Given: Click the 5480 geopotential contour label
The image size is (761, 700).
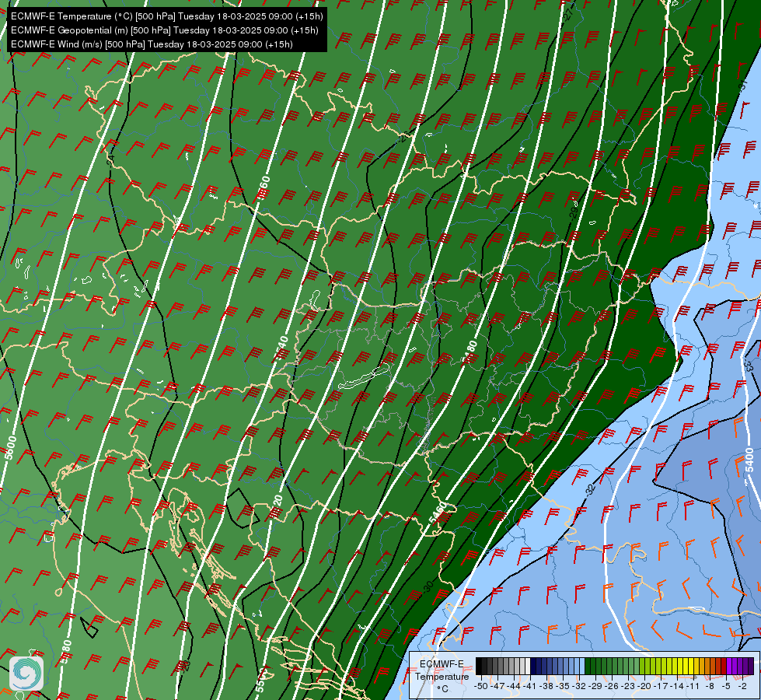Looking at the screenshot, I should click(x=470, y=352).
